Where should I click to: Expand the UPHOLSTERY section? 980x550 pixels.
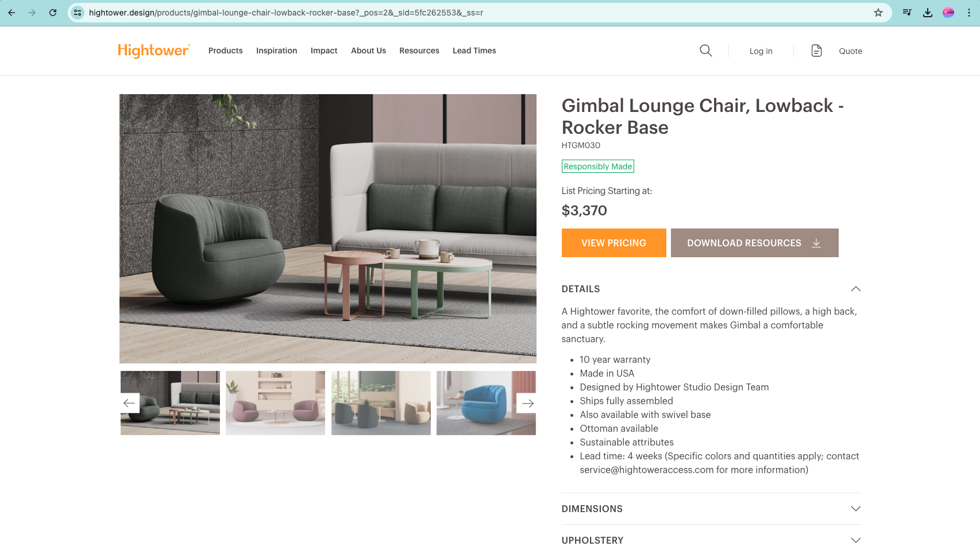tap(711, 540)
